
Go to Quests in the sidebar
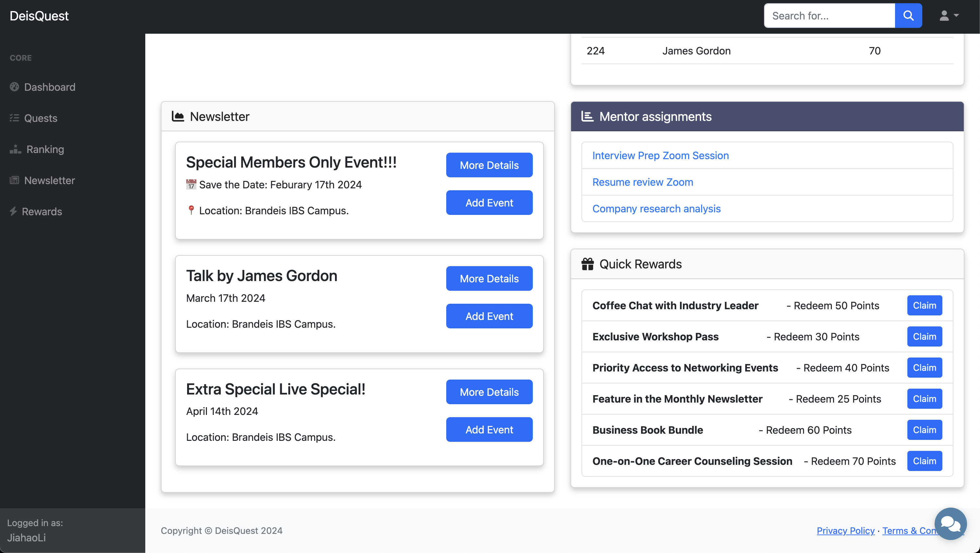point(40,118)
